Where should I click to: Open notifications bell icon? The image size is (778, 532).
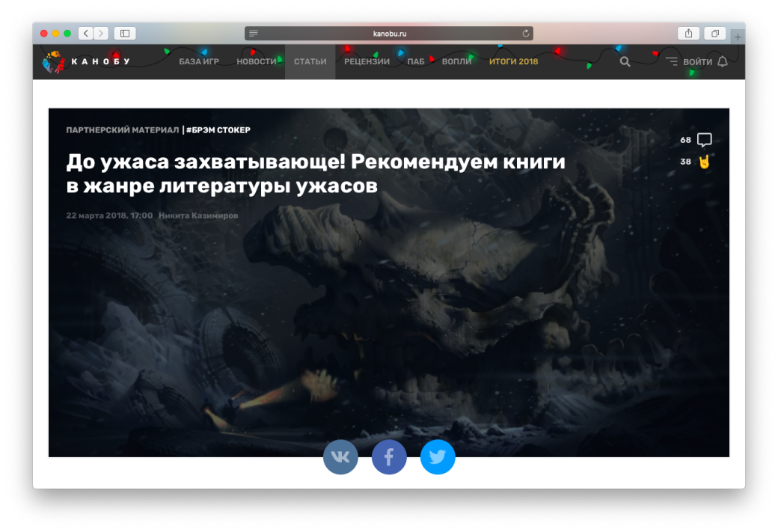coord(723,61)
